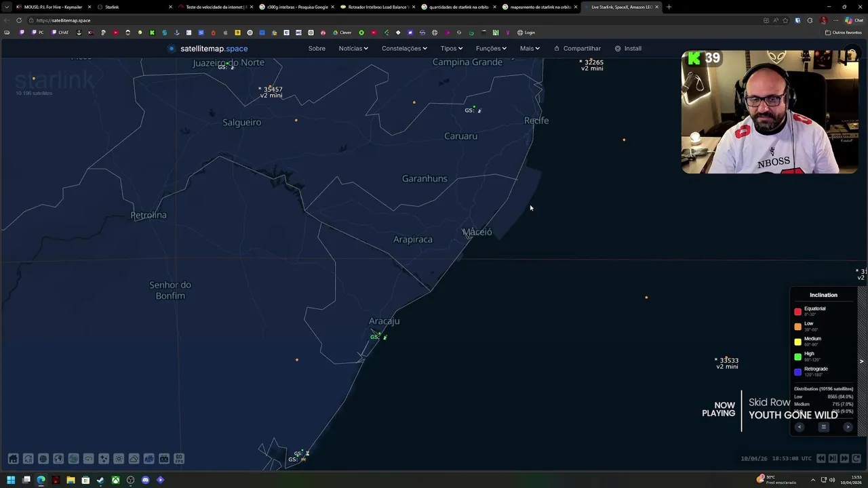The height and width of the screenshot is (488, 868).
Task: Click the Home view icon in map toolbar
Action: 13,459
